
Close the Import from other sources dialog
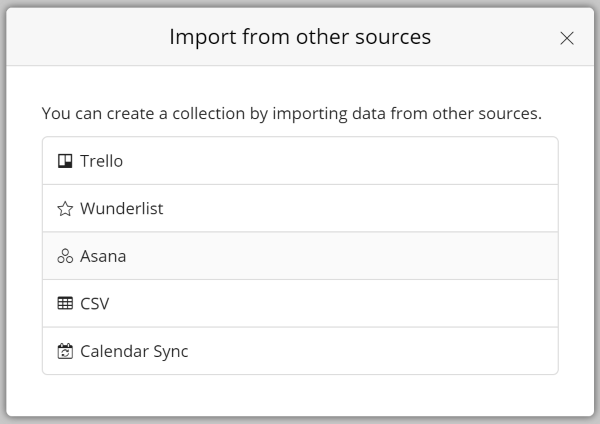pos(567,38)
